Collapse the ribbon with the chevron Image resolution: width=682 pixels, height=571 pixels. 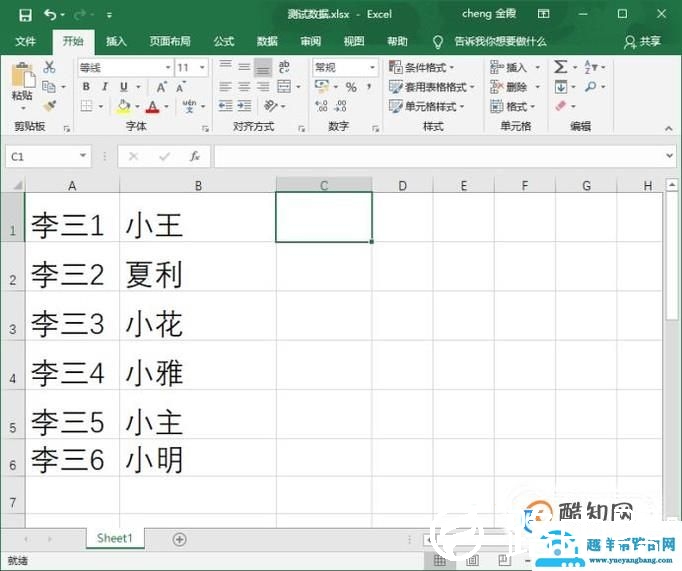pyautogui.click(x=669, y=128)
